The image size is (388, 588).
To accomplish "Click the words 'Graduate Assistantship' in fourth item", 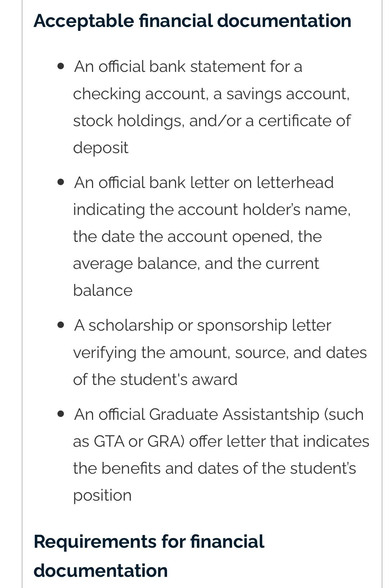I will (x=234, y=414).
